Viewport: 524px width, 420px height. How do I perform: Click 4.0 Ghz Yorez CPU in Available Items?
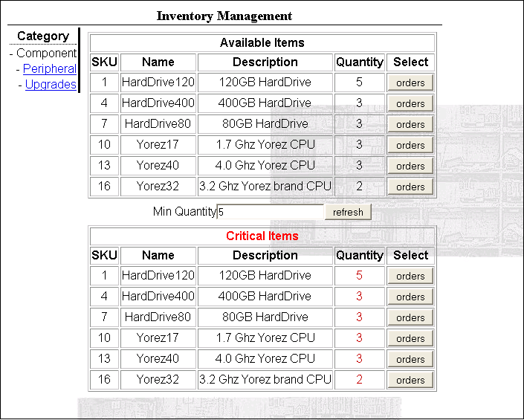265,165
